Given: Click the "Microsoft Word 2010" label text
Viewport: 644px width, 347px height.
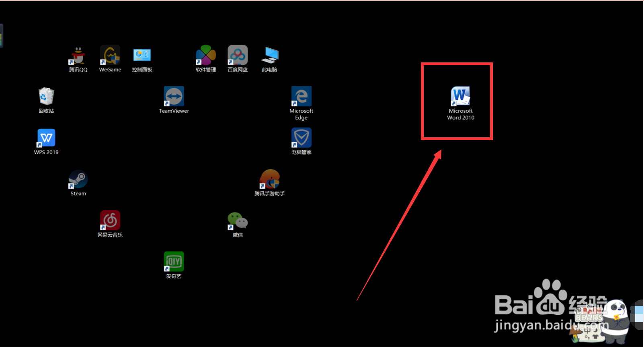Looking at the screenshot, I should [x=461, y=114].
